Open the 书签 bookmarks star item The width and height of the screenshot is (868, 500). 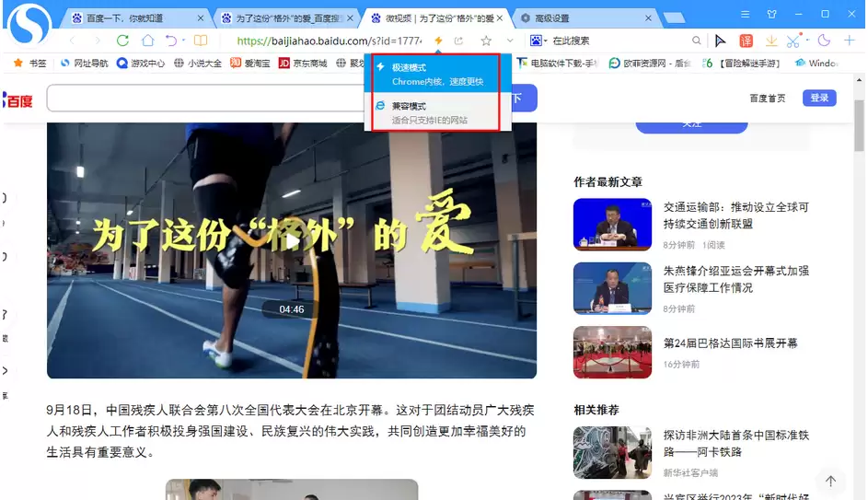point(29,64)
